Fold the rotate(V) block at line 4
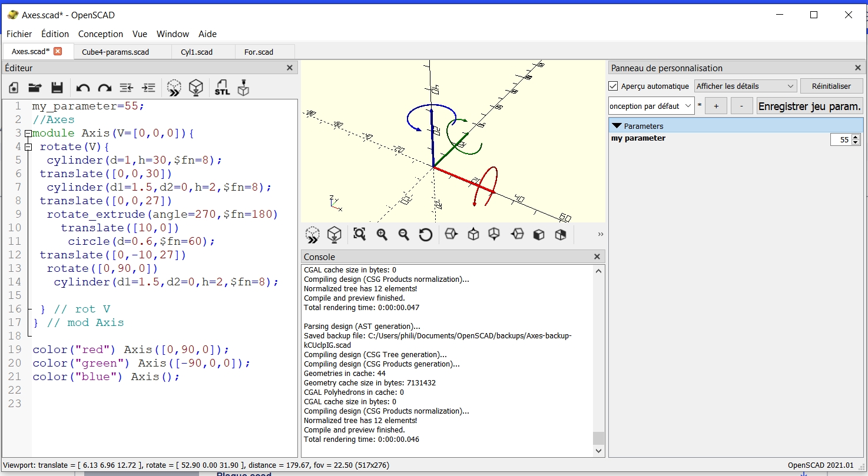This screenshot has height=476, width=868. 28,147
